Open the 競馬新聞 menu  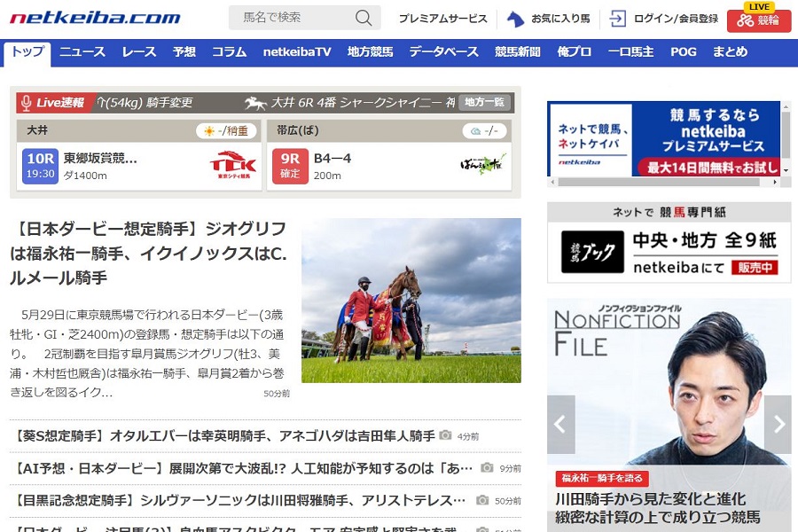tap(518, 52)
